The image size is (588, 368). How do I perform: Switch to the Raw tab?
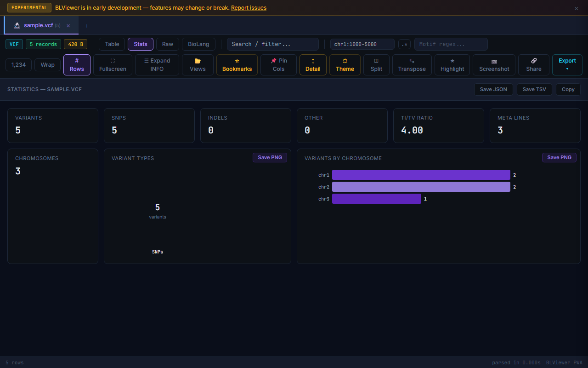pyautogui.click(x=167, y=44)
